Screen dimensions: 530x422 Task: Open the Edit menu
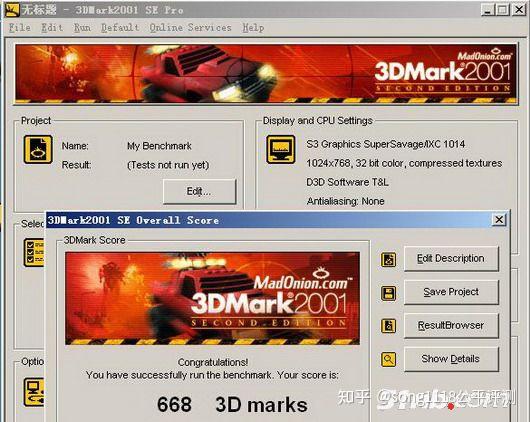[52, 27]
